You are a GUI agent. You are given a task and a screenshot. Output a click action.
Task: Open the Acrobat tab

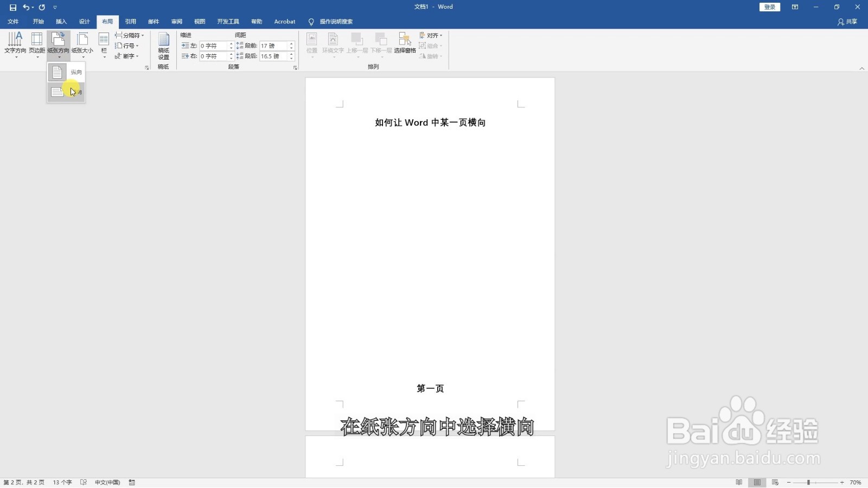(285, 22)
